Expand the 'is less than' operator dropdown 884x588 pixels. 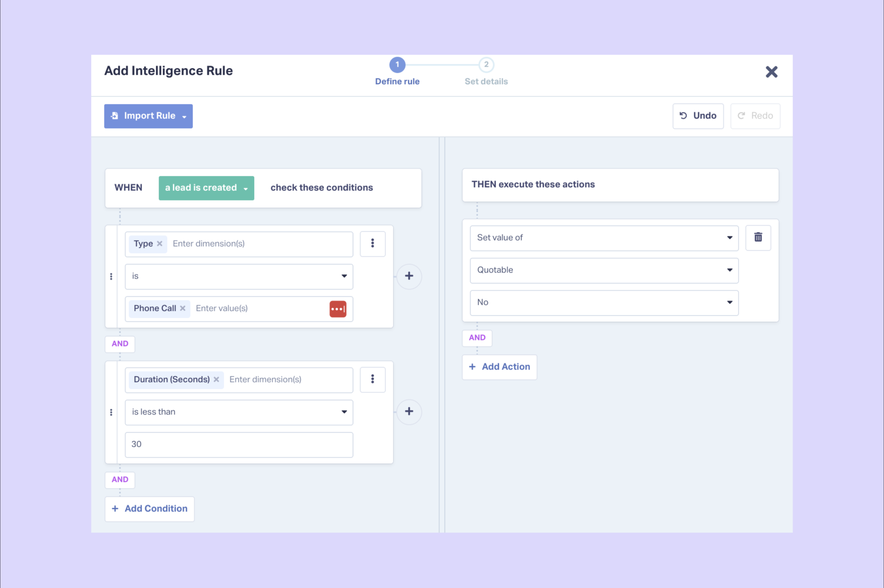(x=239, y=412)
